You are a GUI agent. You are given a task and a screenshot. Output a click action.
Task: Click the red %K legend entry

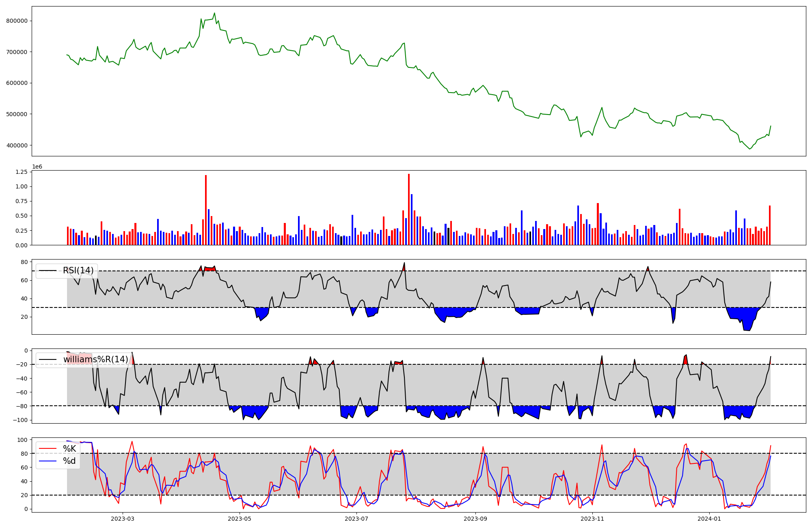point(69,448)
